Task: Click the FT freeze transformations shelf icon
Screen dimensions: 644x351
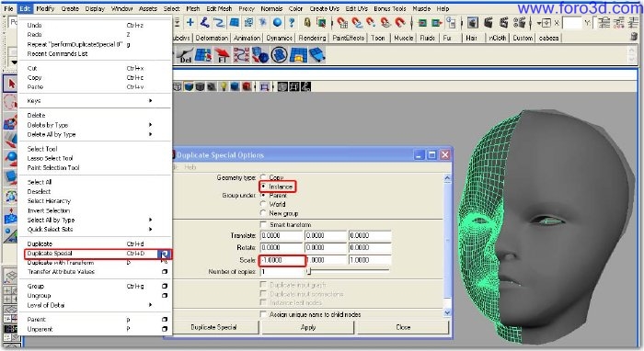Action: tap(223, 55)
